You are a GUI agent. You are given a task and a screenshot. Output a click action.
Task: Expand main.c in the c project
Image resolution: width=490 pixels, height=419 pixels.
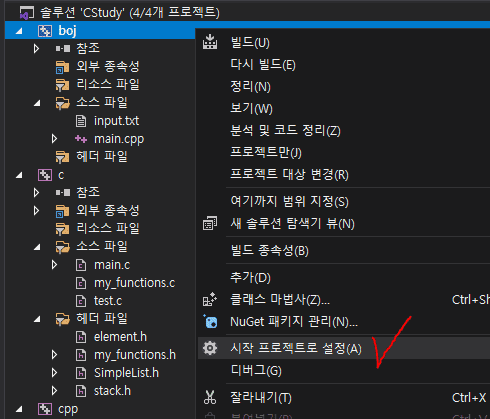click(54, 265)
